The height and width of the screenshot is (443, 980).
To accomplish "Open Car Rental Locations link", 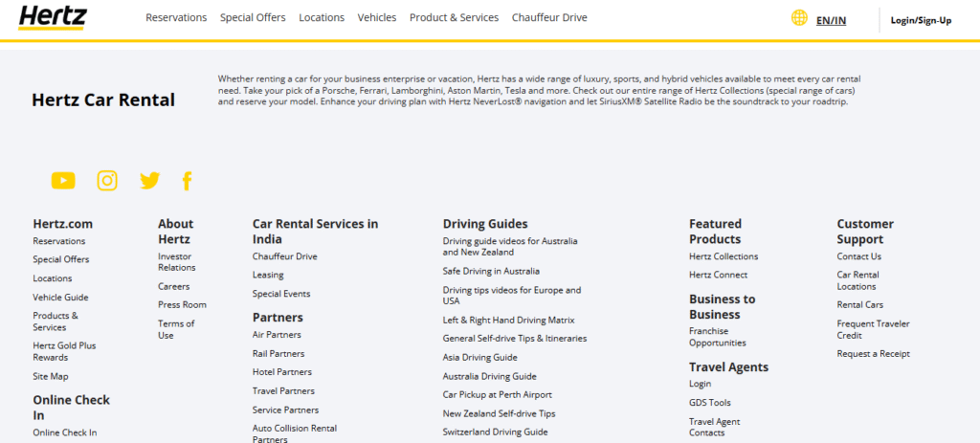I will click(858, 280).
